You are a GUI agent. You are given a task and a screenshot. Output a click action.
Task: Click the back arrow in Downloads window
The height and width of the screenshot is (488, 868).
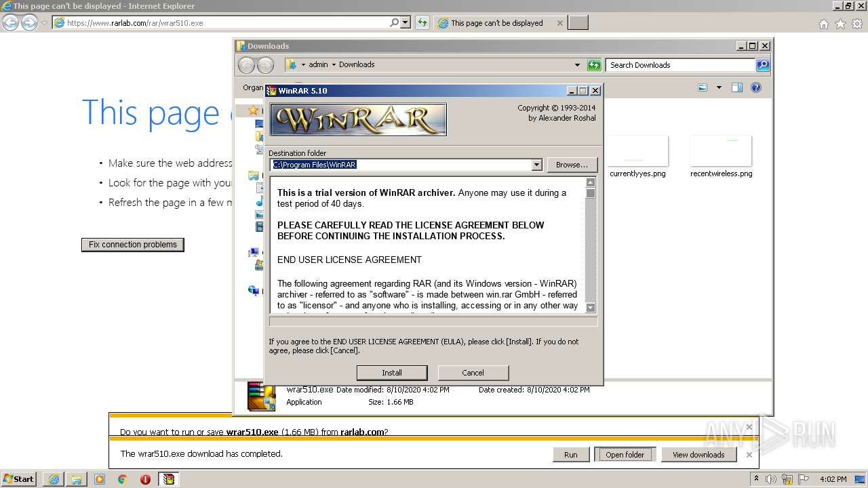point(246,65)
